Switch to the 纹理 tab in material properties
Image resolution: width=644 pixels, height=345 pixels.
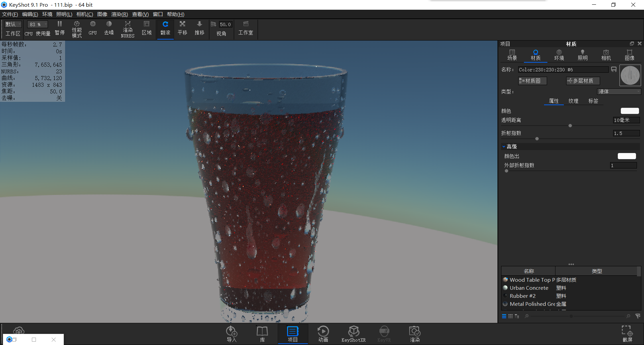coord(573,101)
